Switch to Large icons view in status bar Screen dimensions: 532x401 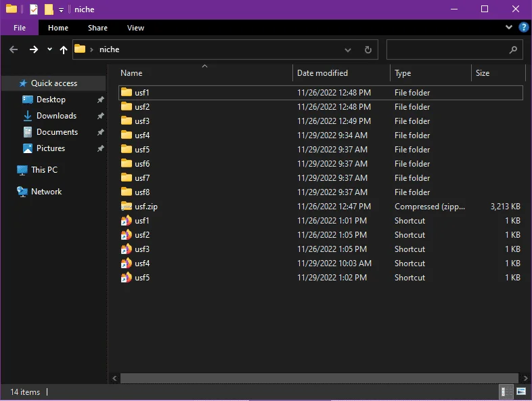521,392
